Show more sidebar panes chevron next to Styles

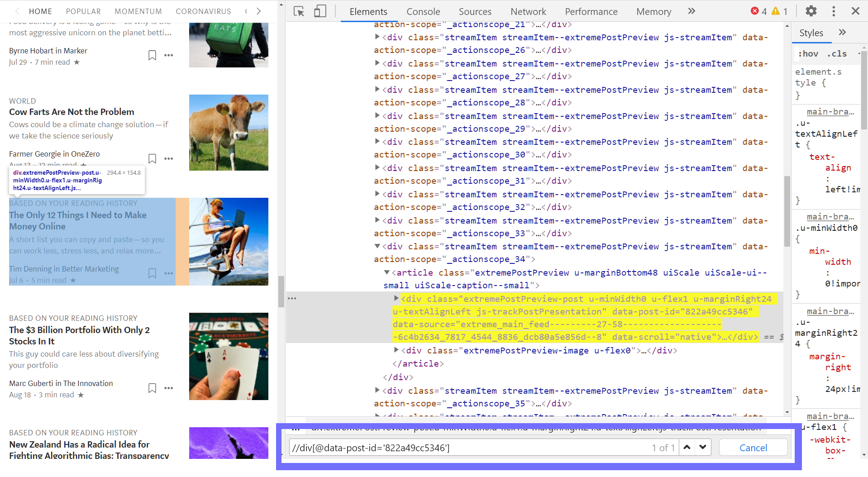(x=842, y=33)
